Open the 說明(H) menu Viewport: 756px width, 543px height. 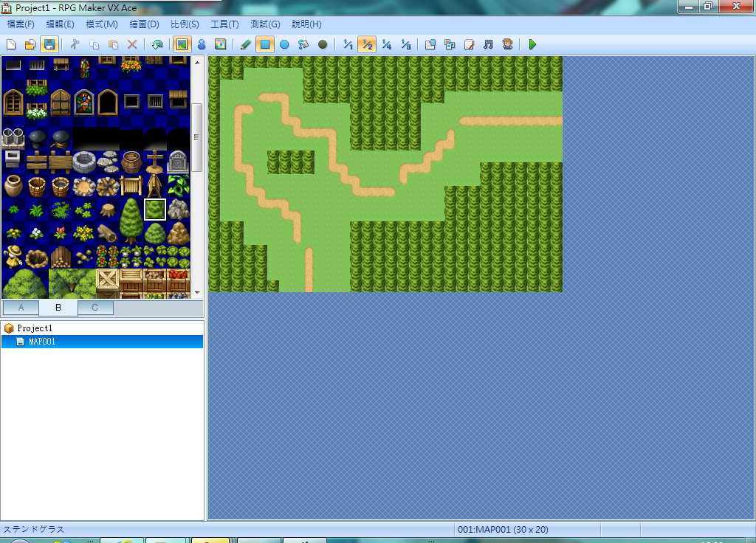pyautogui.click(x=306, y=24)
